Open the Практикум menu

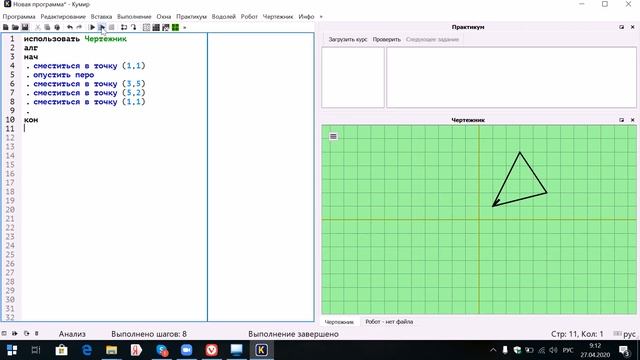pyautogui.click(x=191, y=17)
